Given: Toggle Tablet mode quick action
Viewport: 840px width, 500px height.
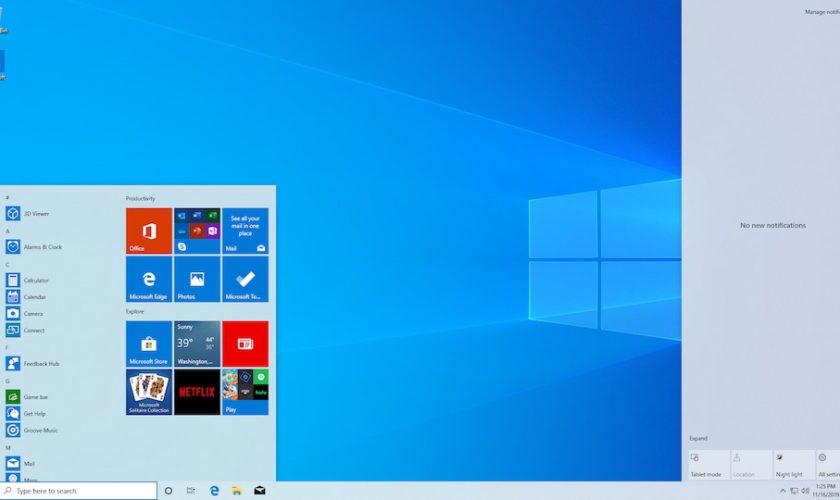Looking at the screenshot, I should pyautogui.click(x=709, y=464).
